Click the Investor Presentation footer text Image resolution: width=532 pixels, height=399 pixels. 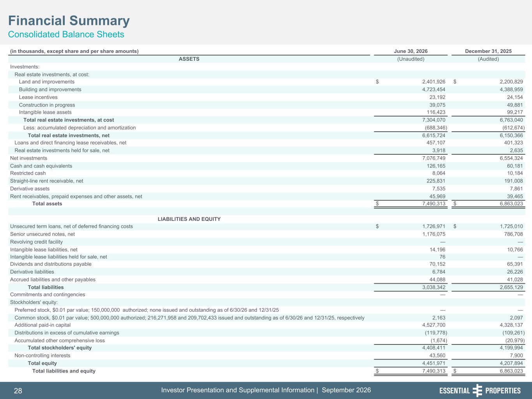(x=266, y=390)
